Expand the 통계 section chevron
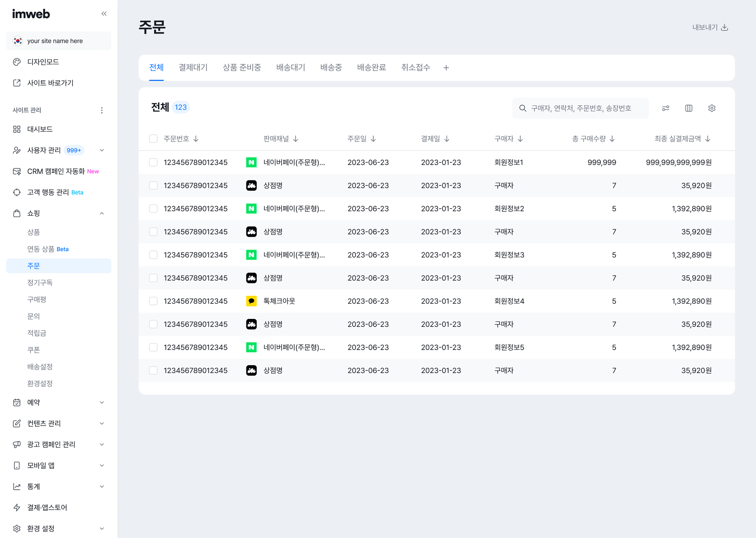Viewport: 756px width, 538px height. (102, 487)
